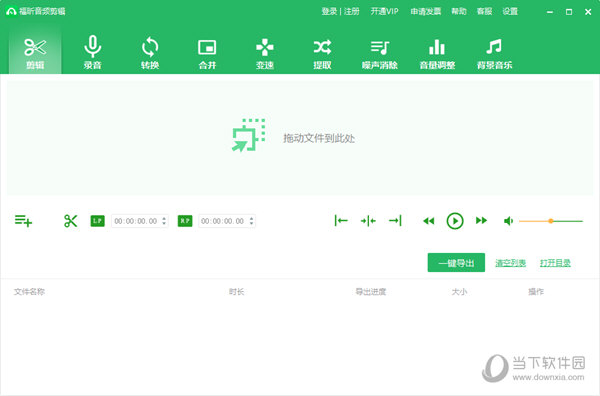Click the 打开目录 open folder link

(555, 263)
